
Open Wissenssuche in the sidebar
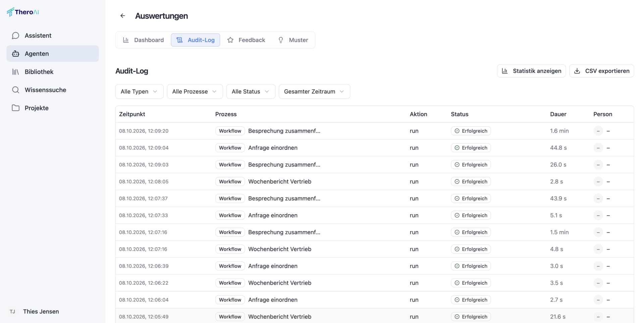point(53,90)
